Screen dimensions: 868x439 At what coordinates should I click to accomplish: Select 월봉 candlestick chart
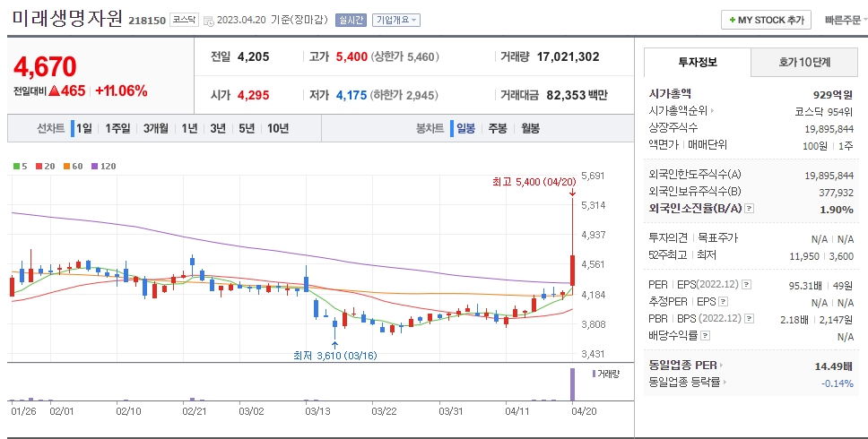click(530, 129)
